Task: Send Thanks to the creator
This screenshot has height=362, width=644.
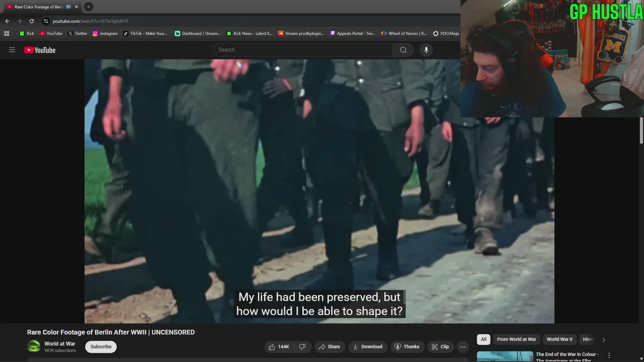Action: [407, 346]
